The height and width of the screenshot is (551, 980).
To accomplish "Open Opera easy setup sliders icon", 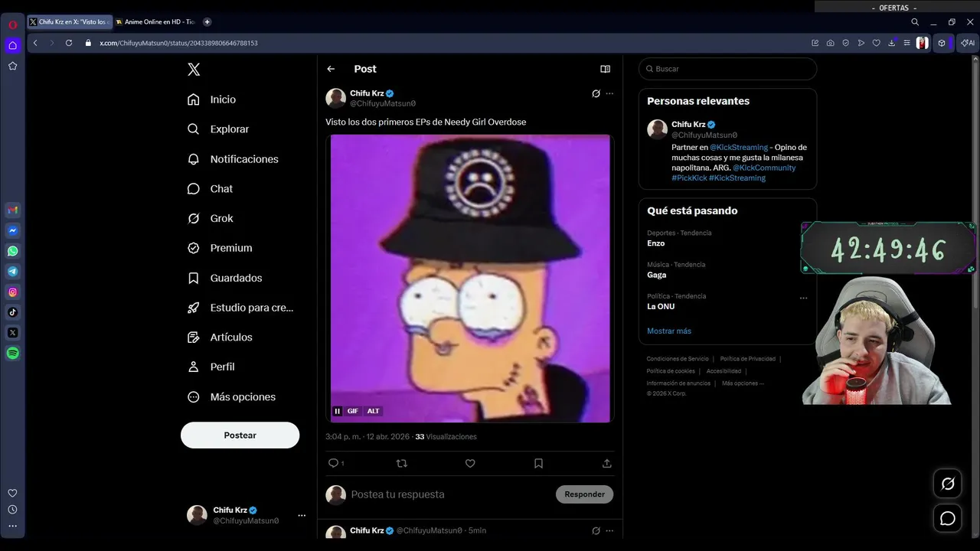I will pos(906,43).
